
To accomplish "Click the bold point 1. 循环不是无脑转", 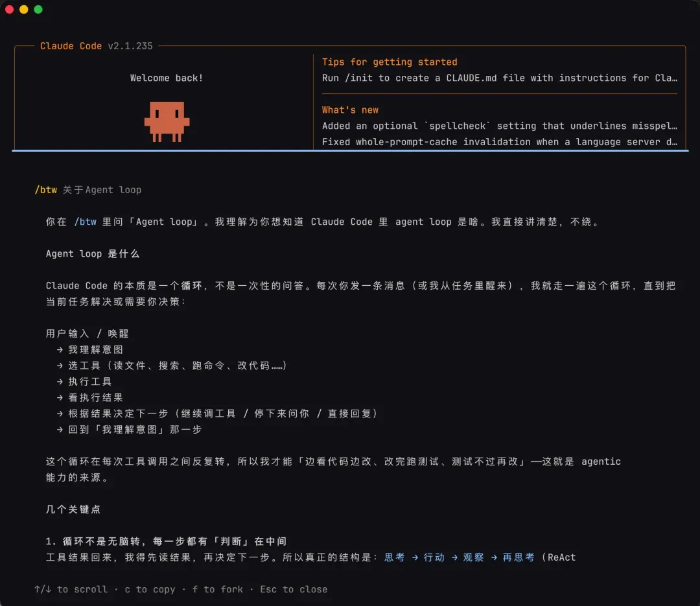I will click(x=166, y=541).
